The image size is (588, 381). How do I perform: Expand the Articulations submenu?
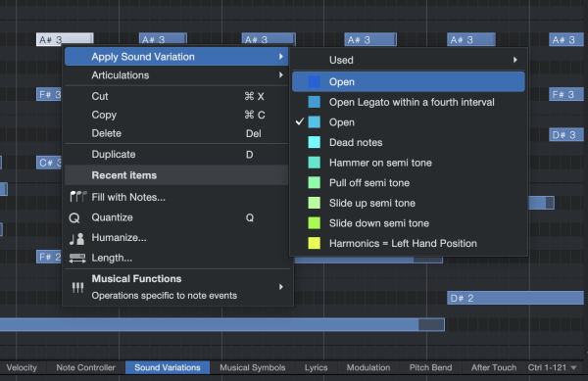[176, 75]
